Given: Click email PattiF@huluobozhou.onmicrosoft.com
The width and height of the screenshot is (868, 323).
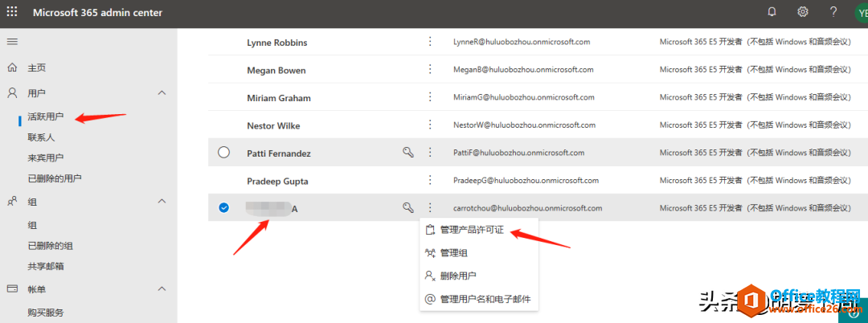Looking at the screenshot, I should click(x=518, y=153).
